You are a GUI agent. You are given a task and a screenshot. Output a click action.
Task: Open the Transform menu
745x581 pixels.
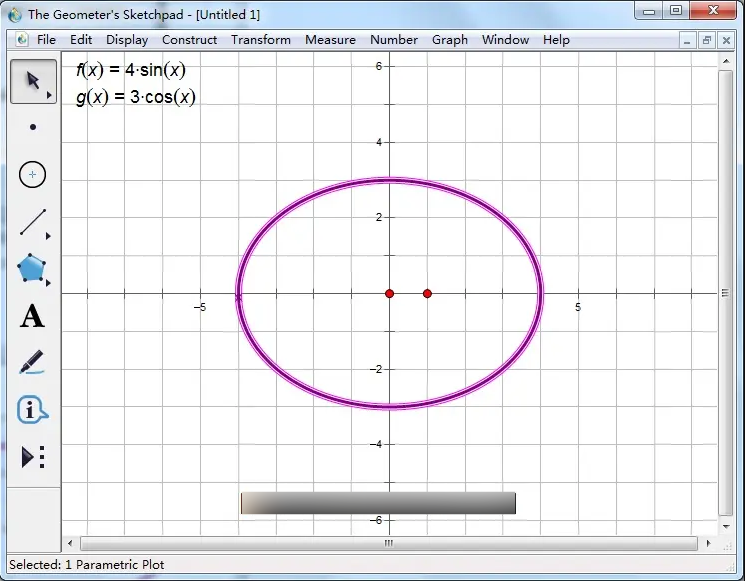261,40
